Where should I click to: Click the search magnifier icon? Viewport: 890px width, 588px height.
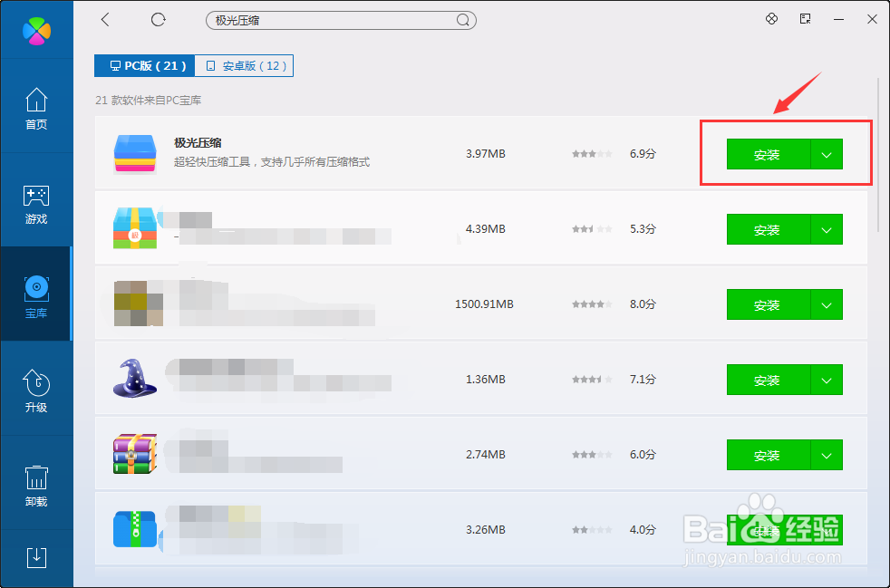463,21
